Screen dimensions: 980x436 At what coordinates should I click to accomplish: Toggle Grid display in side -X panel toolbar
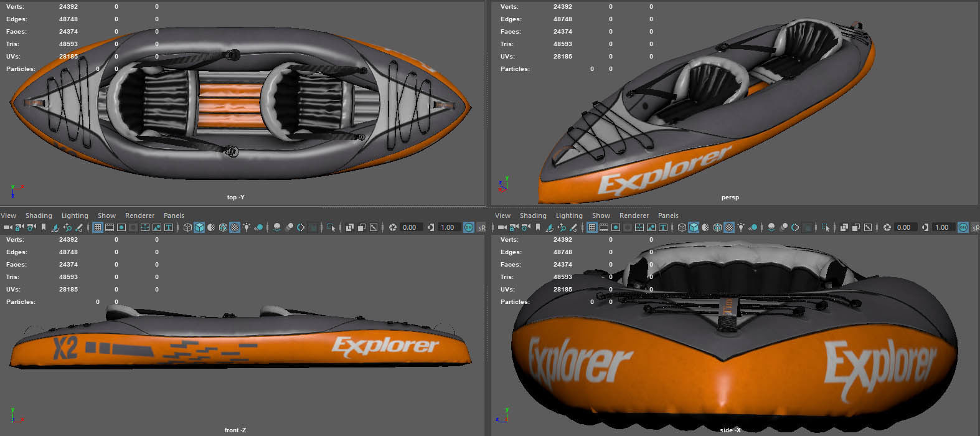592,227
